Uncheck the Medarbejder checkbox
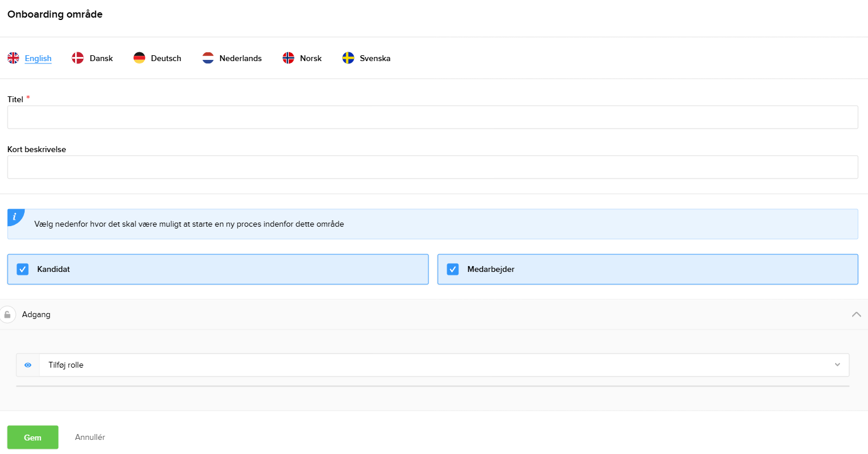 (452, 269)
